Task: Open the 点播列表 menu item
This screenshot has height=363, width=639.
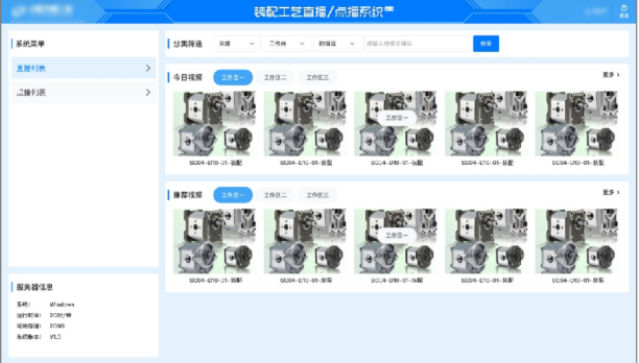Action: pos(84,92)
